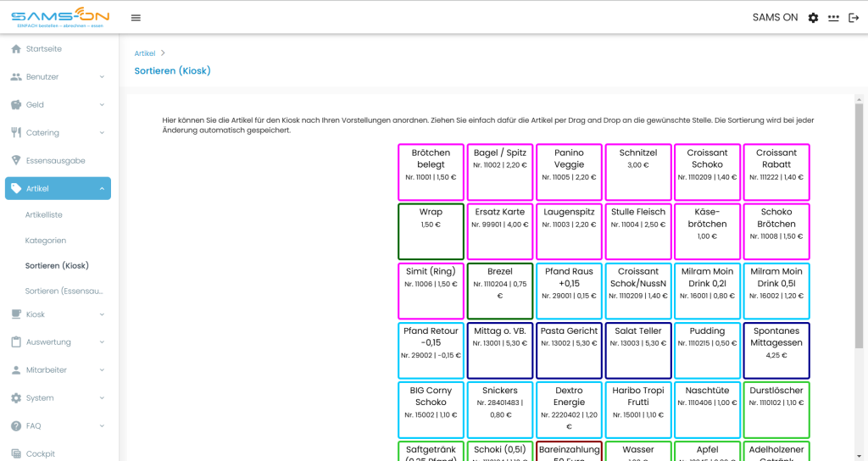Viewport: 868px width, 461px height.
Task: Open the hamburger menu icon
Action: (136, 18)
